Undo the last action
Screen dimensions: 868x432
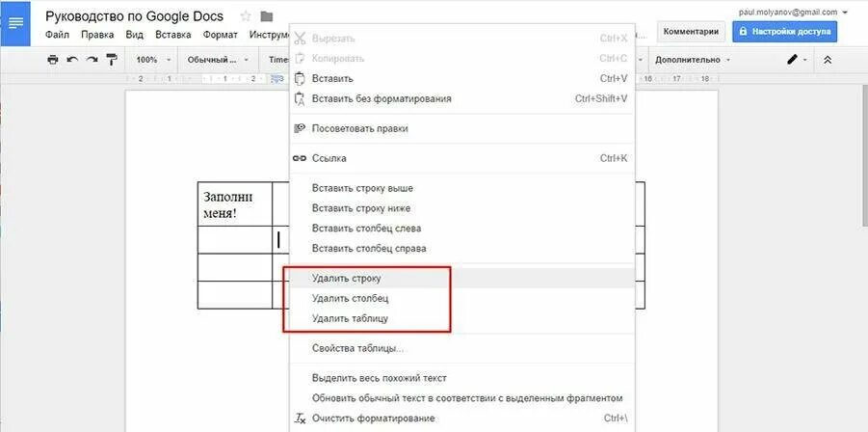[72, 60]
